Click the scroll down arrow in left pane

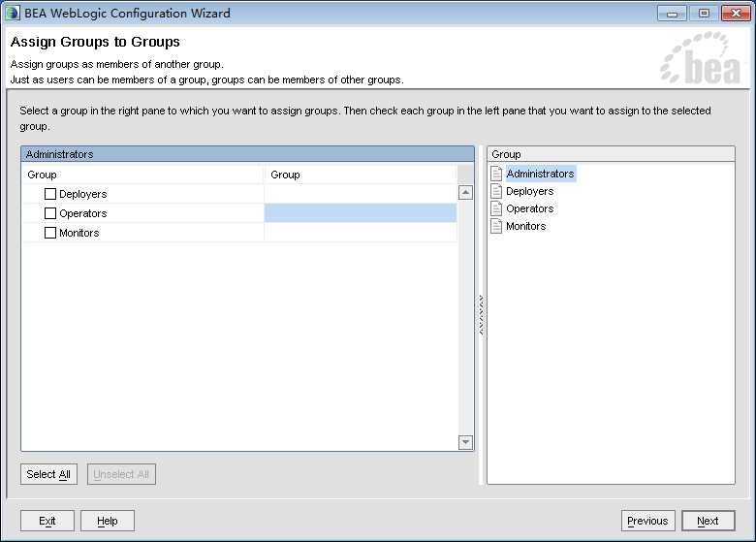[x=465, y=442]
